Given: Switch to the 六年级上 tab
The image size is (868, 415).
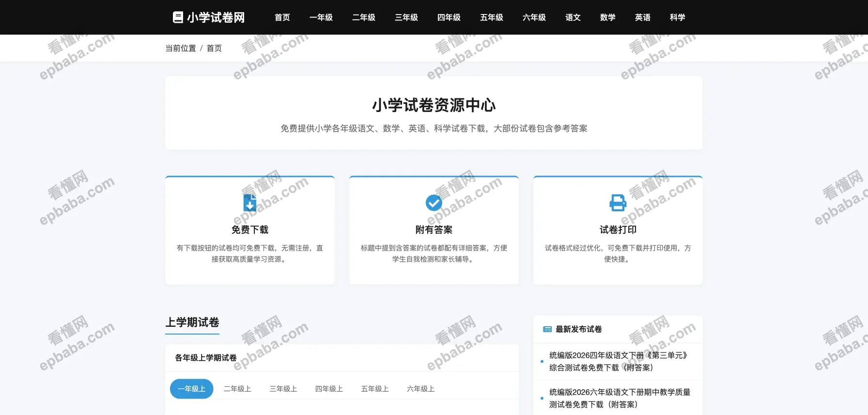Looking at the screenshot, I should point(420,389).
